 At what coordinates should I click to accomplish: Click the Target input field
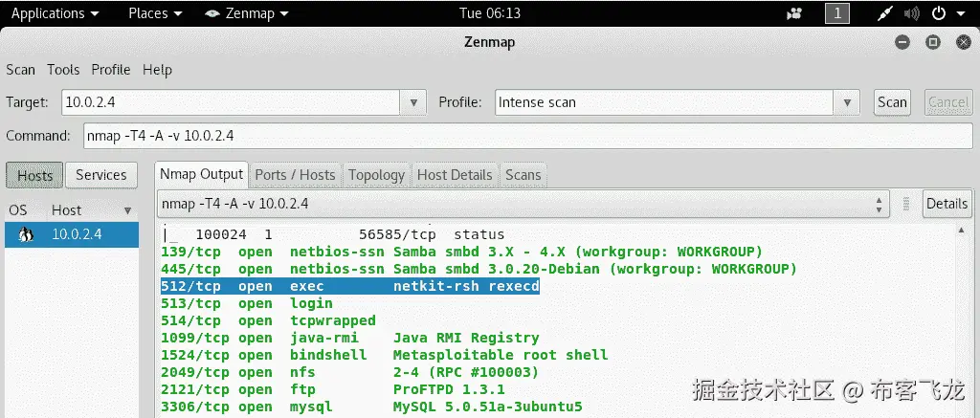[x=231, y=102]
